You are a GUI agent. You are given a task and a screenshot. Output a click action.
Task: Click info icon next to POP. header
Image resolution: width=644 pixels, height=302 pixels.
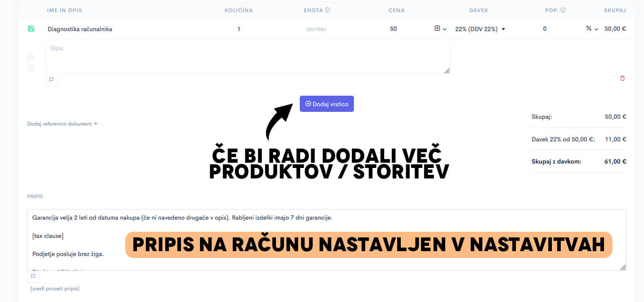point(563,10)
